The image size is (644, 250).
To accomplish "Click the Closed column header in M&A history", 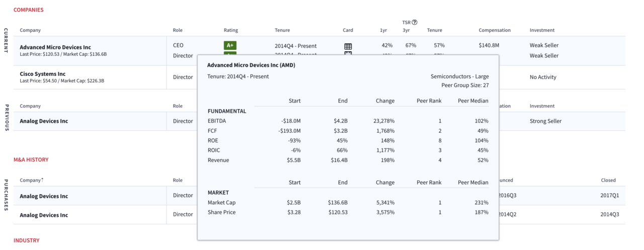I will tap(608, 180).
